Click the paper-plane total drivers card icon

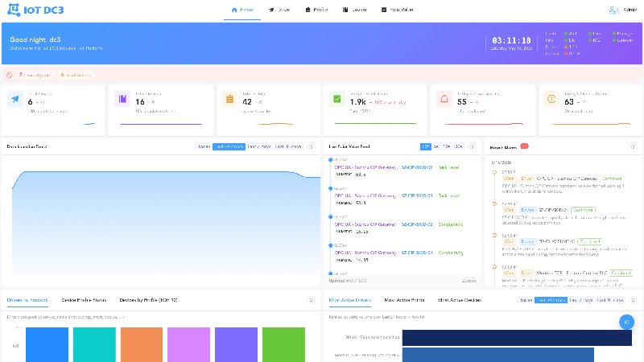[15, 99]
